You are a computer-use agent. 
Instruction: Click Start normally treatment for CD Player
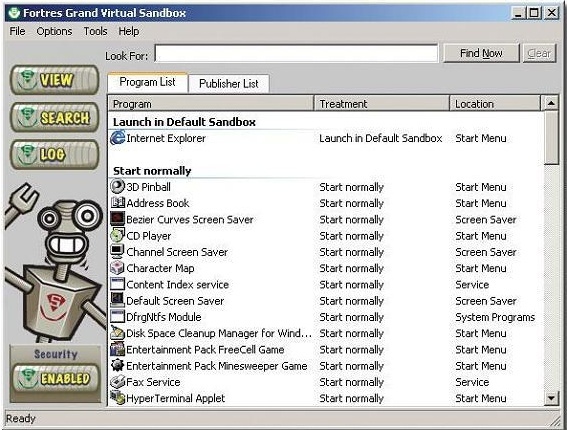pos(351,236)
